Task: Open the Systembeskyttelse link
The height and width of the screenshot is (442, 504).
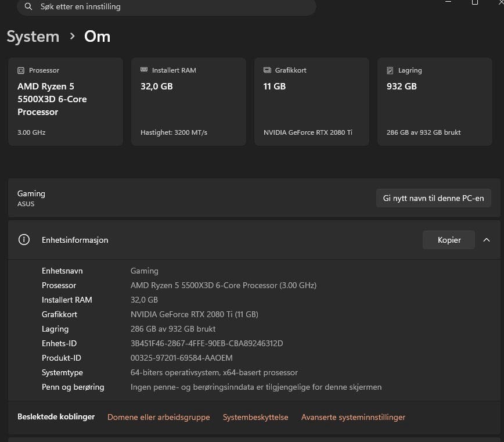Action: pos(255,417)
